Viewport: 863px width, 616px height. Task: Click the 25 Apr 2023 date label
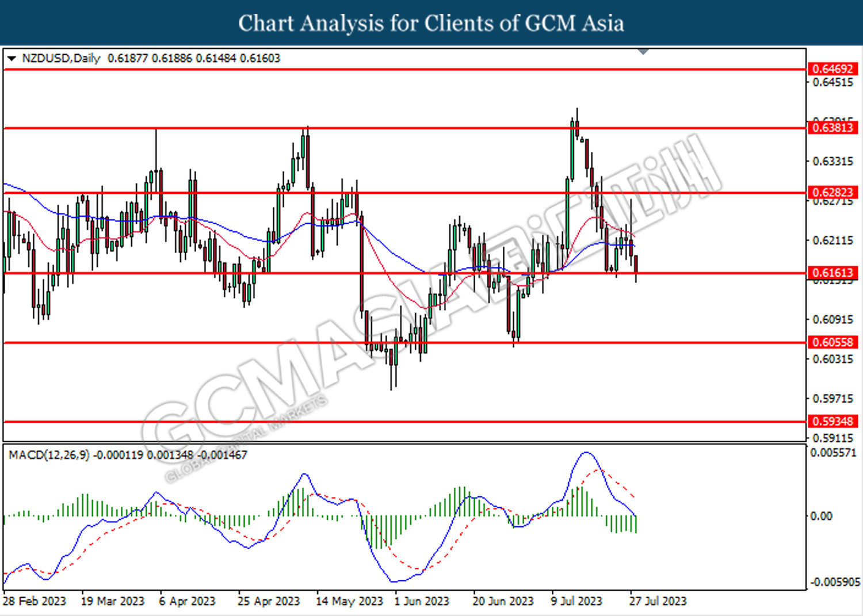(269, 601)
